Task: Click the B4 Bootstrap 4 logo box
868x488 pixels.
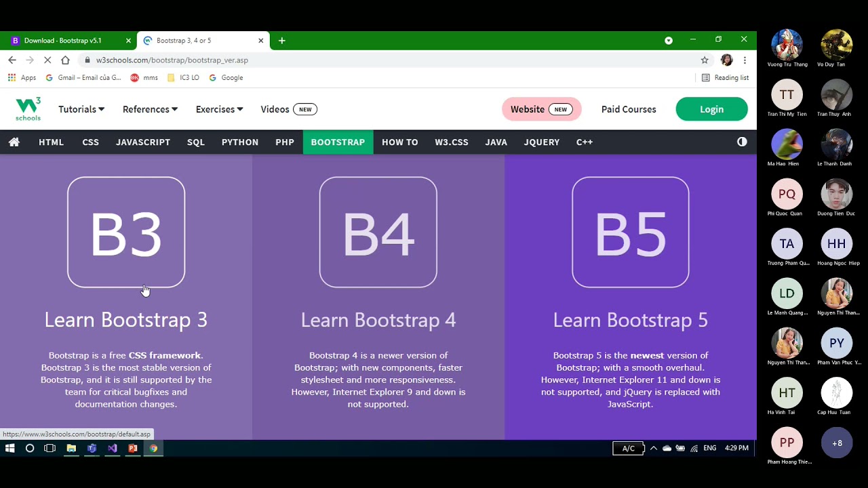Action: click(378, 232)
